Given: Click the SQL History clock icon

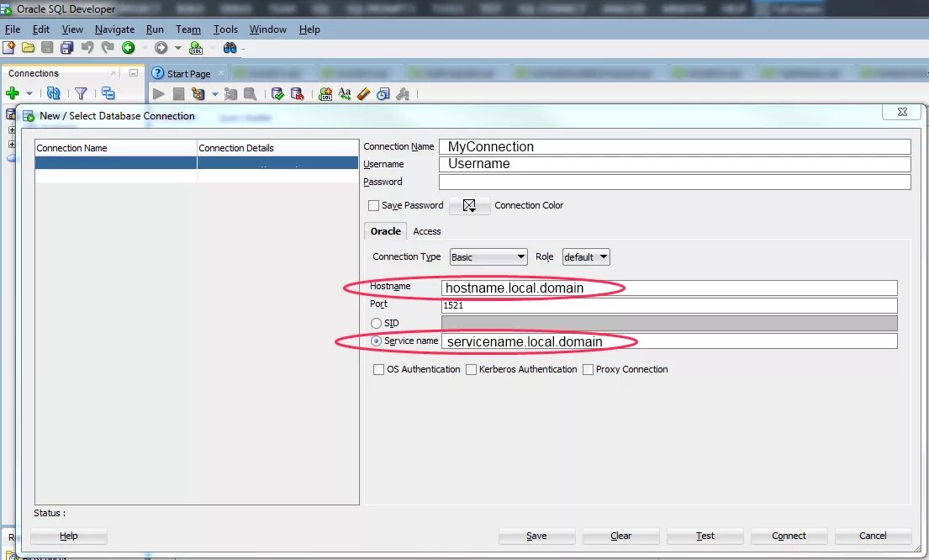Looking at the screenshot, I should coord(383,93).
